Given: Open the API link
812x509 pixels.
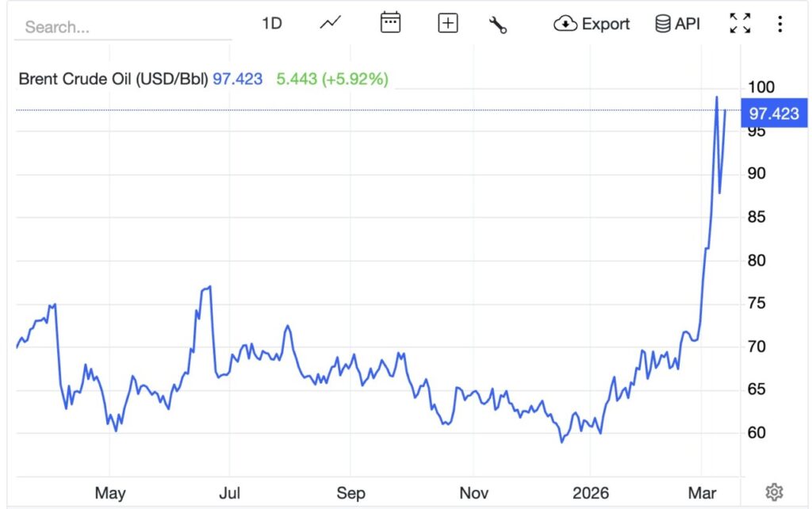Looking at the screenshot, I should click(x=682, y=23).
